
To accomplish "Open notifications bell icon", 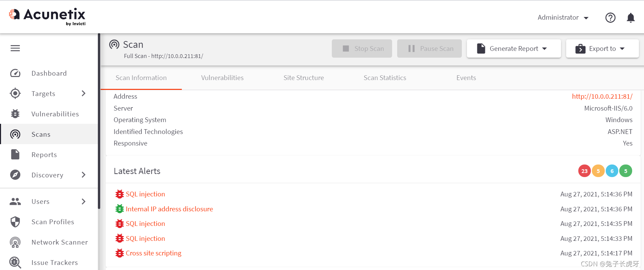I will click(x=630, y=18).
